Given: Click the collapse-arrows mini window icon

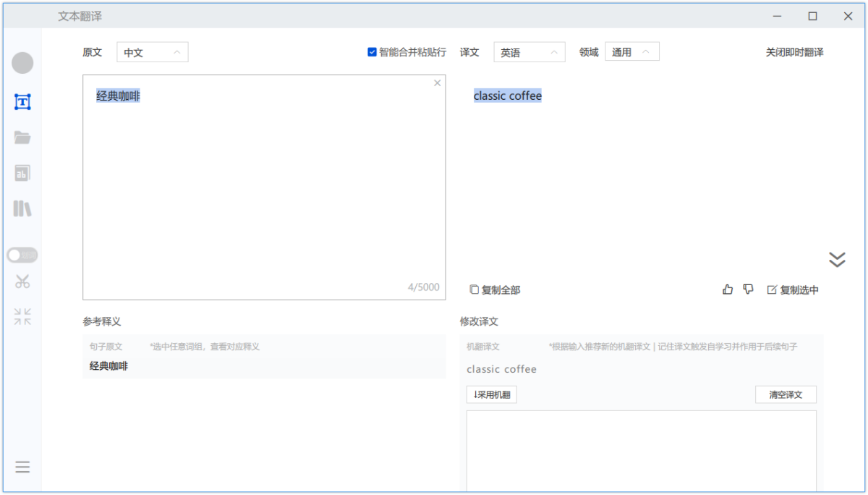Looking at the screenshot, I should point(22,316).
